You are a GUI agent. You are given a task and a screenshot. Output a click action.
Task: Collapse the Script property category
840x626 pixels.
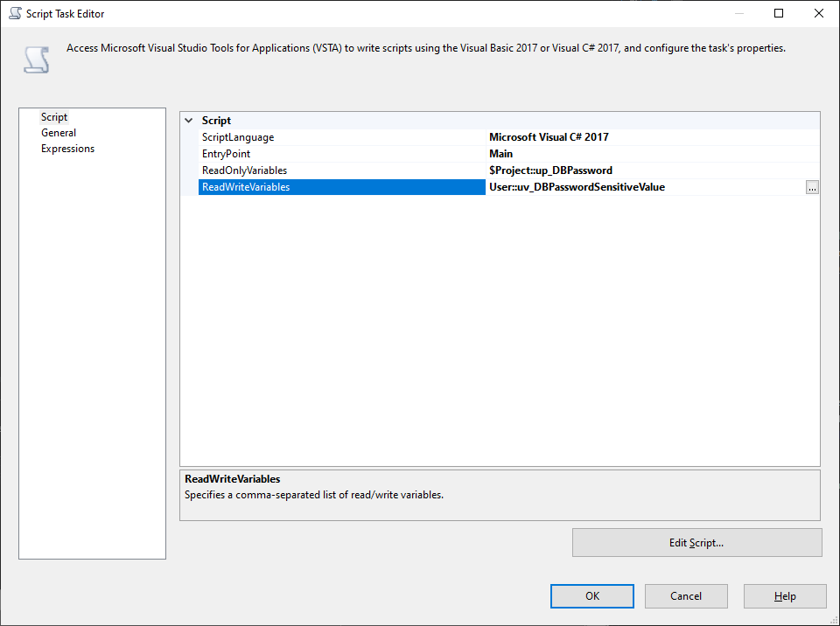[x=189, y=121]
